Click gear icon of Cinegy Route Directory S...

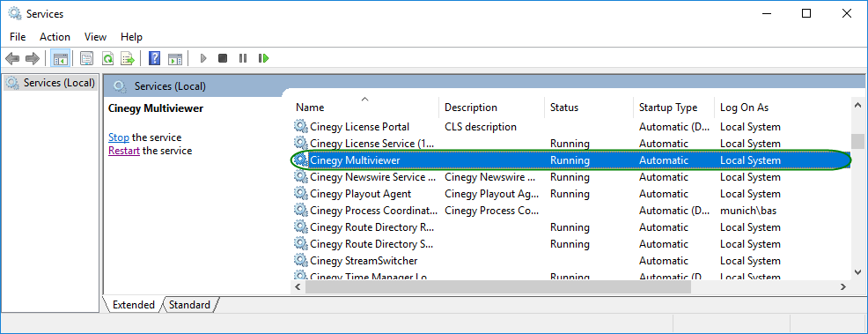coord(300,243)
